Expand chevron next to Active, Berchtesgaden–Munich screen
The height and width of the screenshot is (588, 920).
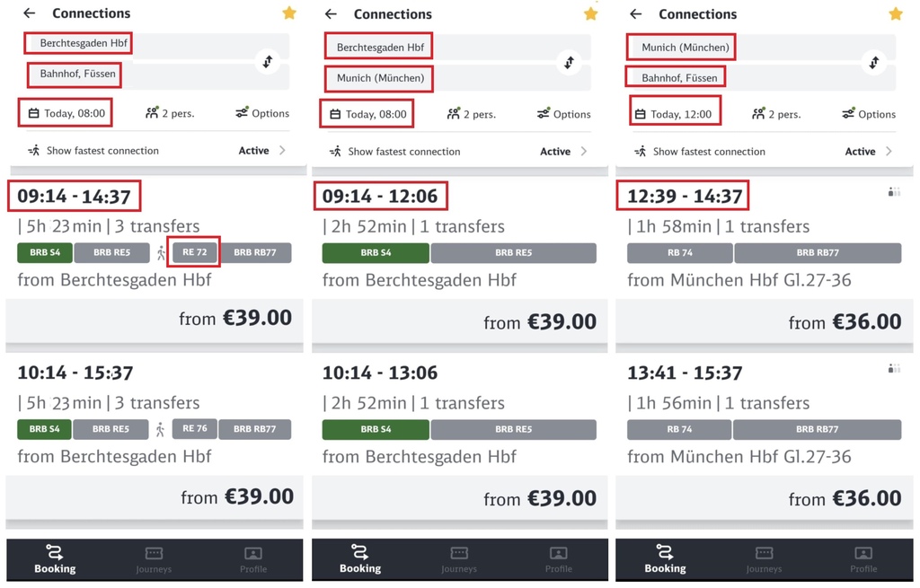[584, 151]
